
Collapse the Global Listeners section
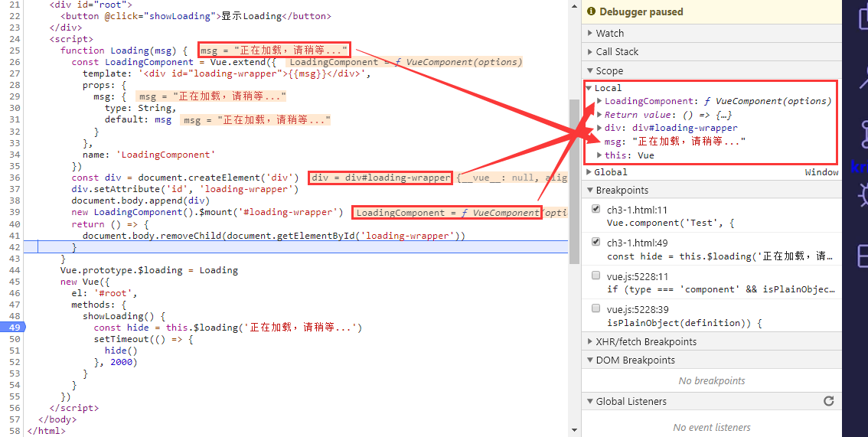[590, 402]
